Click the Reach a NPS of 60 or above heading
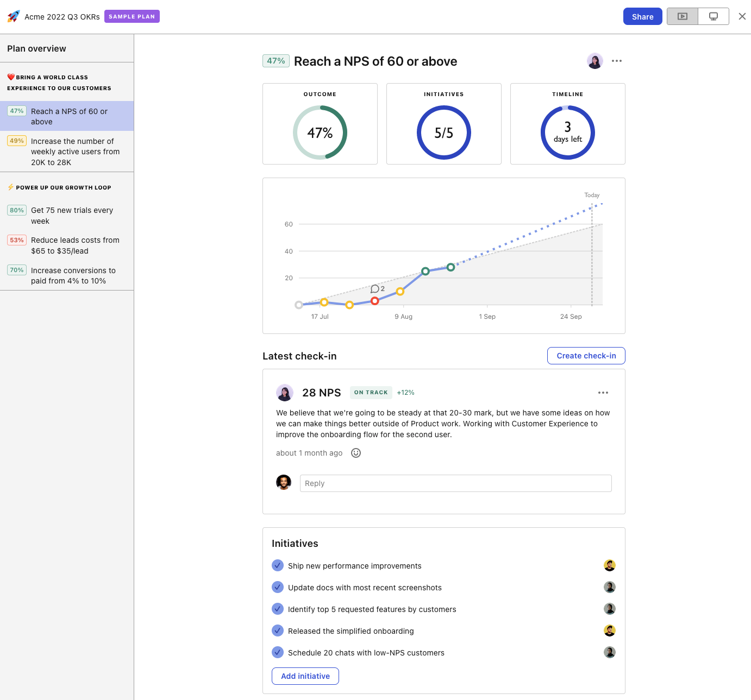This screenshot has height=700, width=751. (x=375, y=61)
